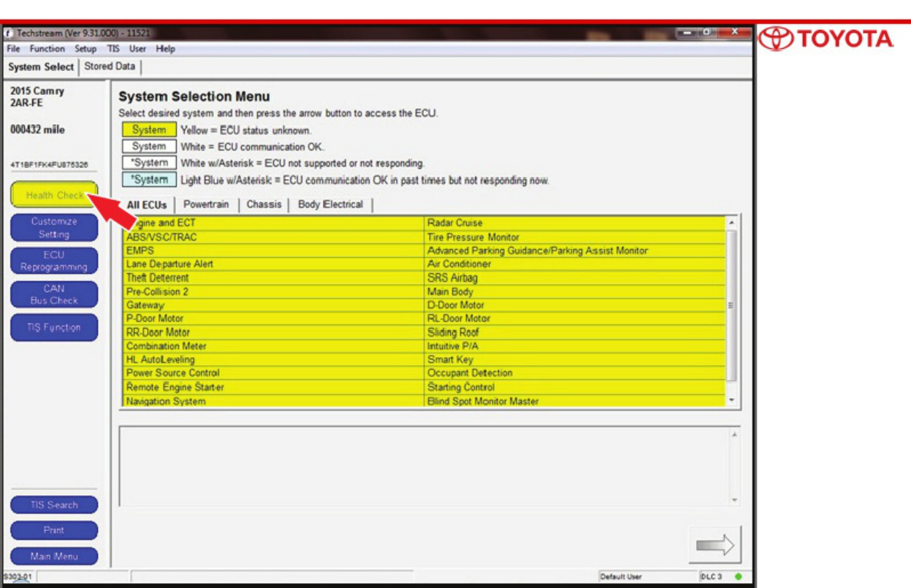Image resolution: width=911 pixels, height=588 pixels.
Task: Run the Health Check
Action: click(x=54, y=195)
